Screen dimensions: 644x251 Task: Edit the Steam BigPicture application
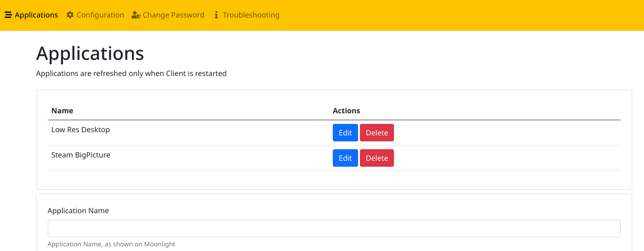[x=345, y=158]
